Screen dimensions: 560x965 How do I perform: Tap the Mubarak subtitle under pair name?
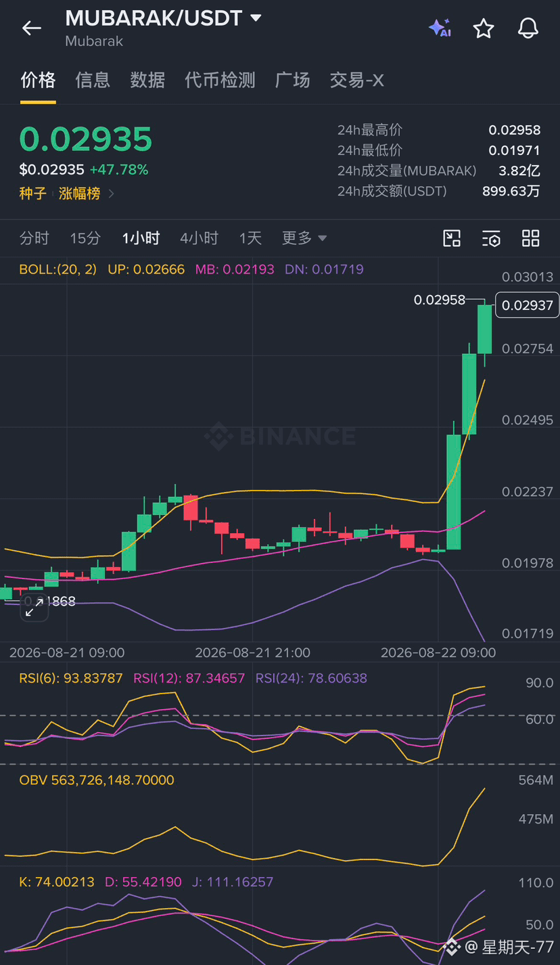(x=94, y=41)
